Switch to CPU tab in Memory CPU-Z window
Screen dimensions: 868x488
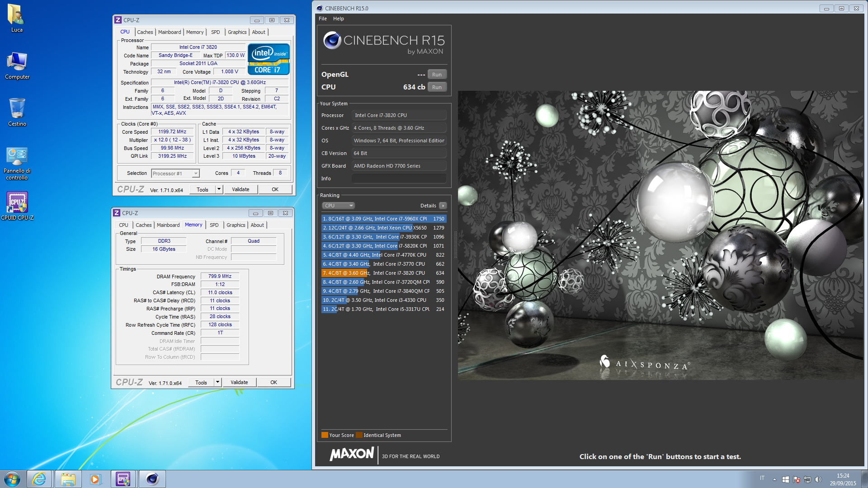[124, 225]
